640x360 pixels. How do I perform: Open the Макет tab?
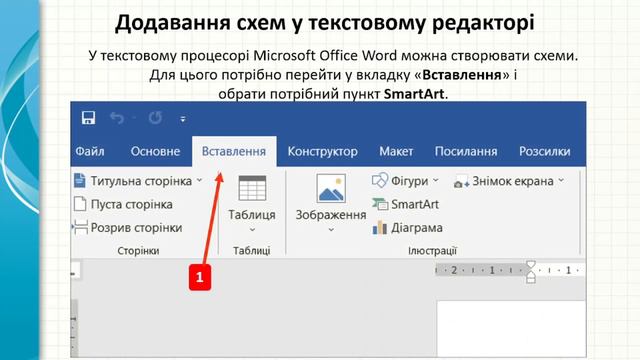396,151
